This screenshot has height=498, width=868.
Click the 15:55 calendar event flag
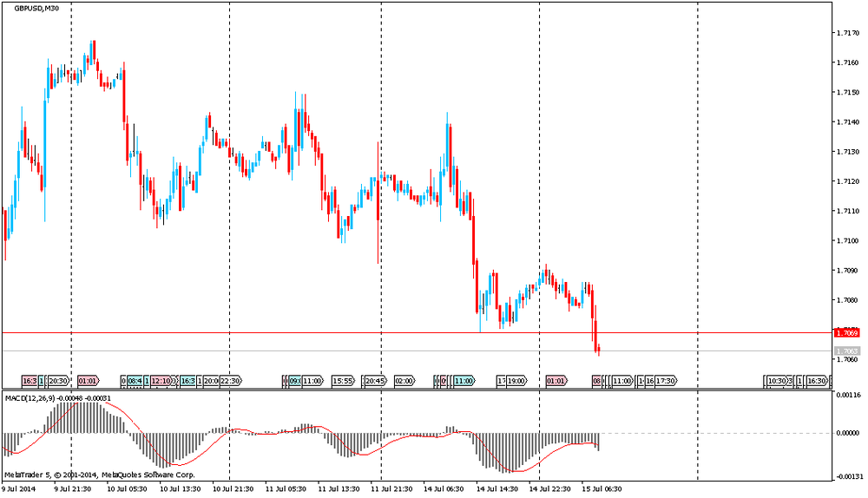tap(343, 381)
